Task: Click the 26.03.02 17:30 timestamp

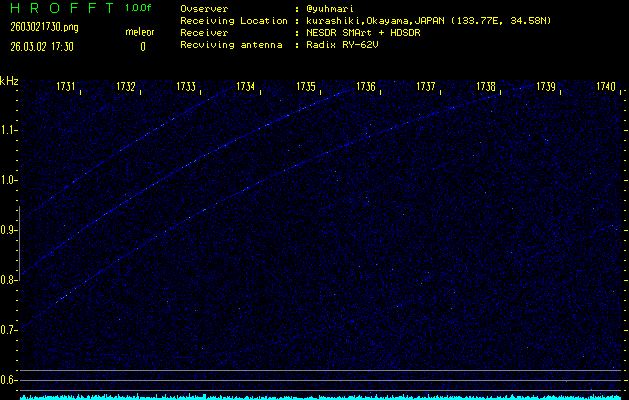Action: coord(43,46)
